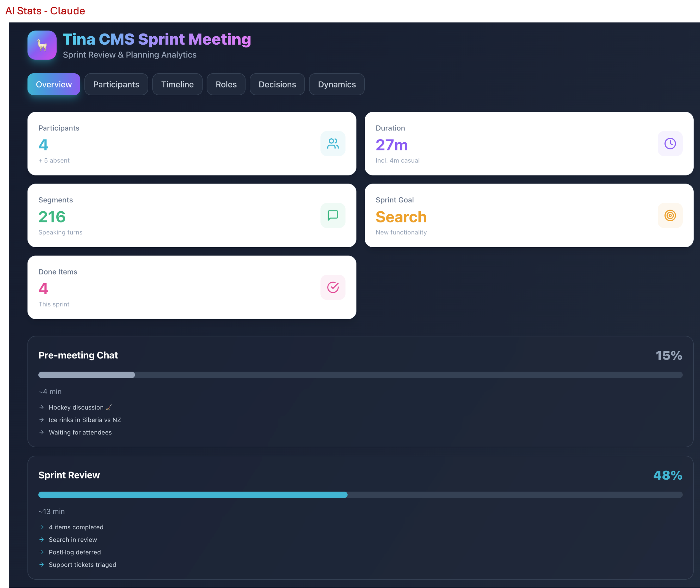Click the arrow icon beside PostHog deferred
The image size is (700, 588).
[42, 552]
